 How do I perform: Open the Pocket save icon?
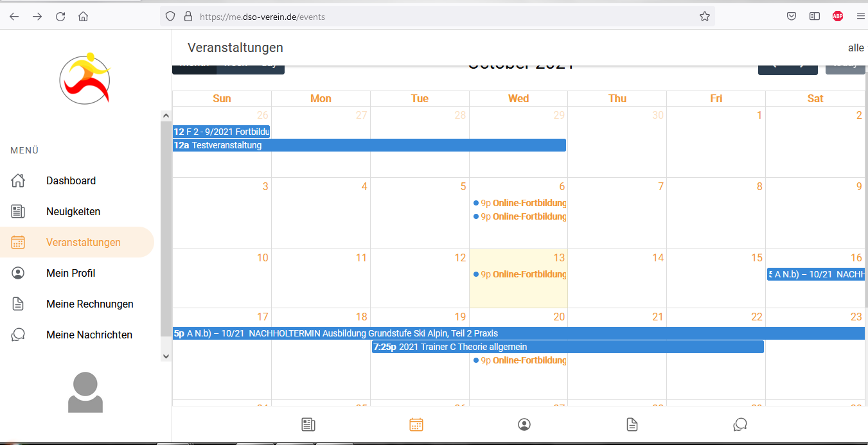792,17
